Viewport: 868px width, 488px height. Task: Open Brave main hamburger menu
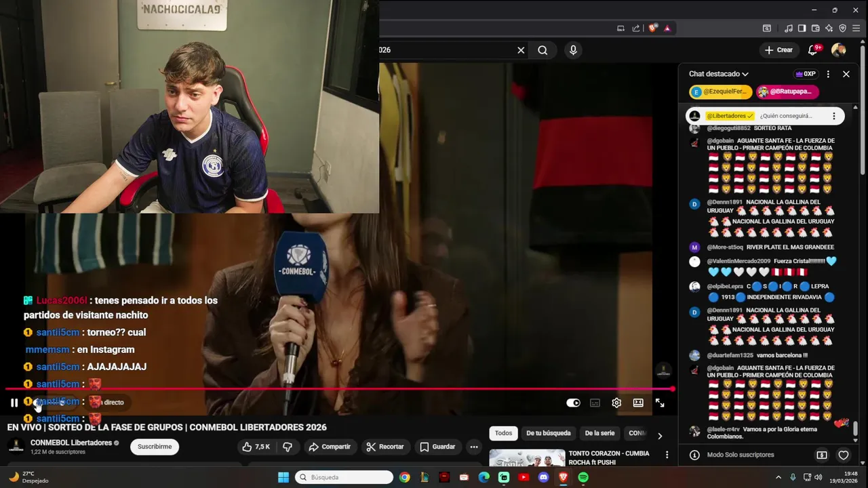pyautogui.click(x=857, y=28)
